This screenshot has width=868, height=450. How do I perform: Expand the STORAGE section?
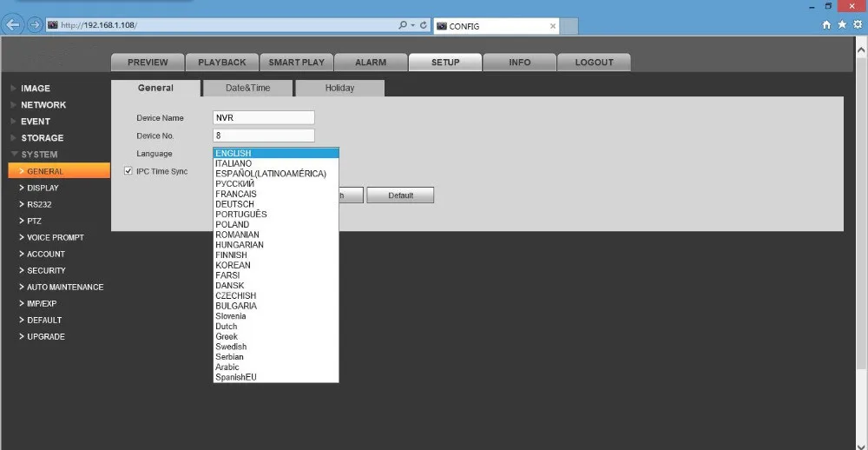click(x=42, y=138)
